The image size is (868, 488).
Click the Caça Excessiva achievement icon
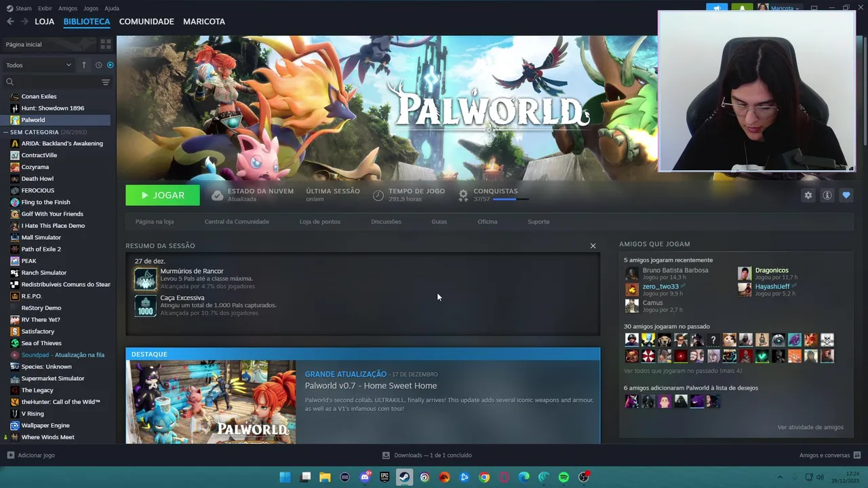coord(145,306)
